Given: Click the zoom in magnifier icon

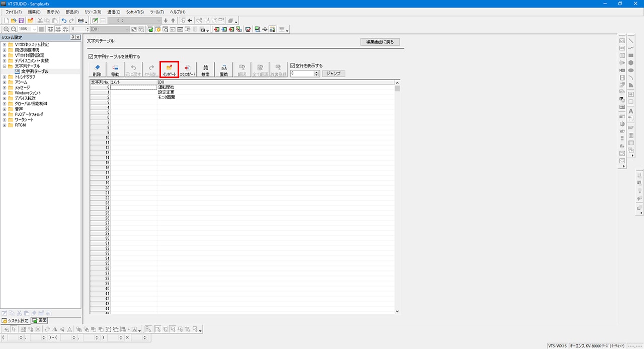Looking at the screenshot, I should 6,30.
